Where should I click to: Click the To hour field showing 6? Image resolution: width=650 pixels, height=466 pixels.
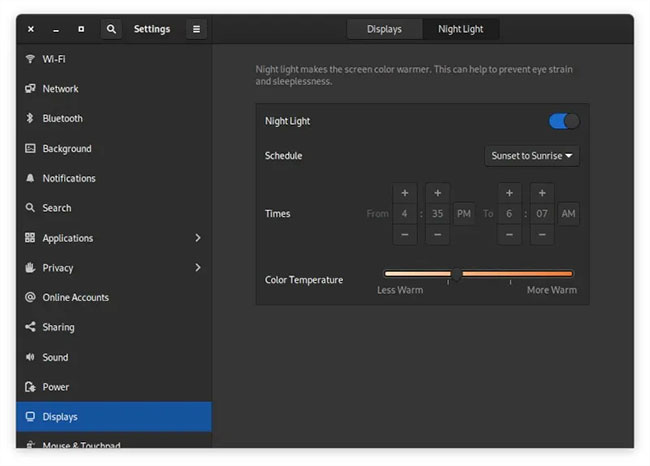509,214
